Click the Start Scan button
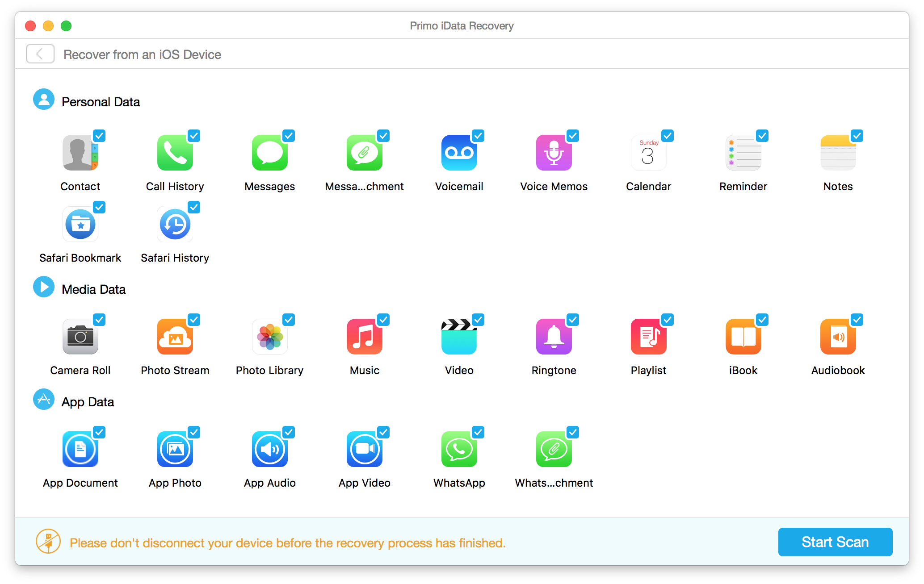The image size is (924, 584). [835, 542]
